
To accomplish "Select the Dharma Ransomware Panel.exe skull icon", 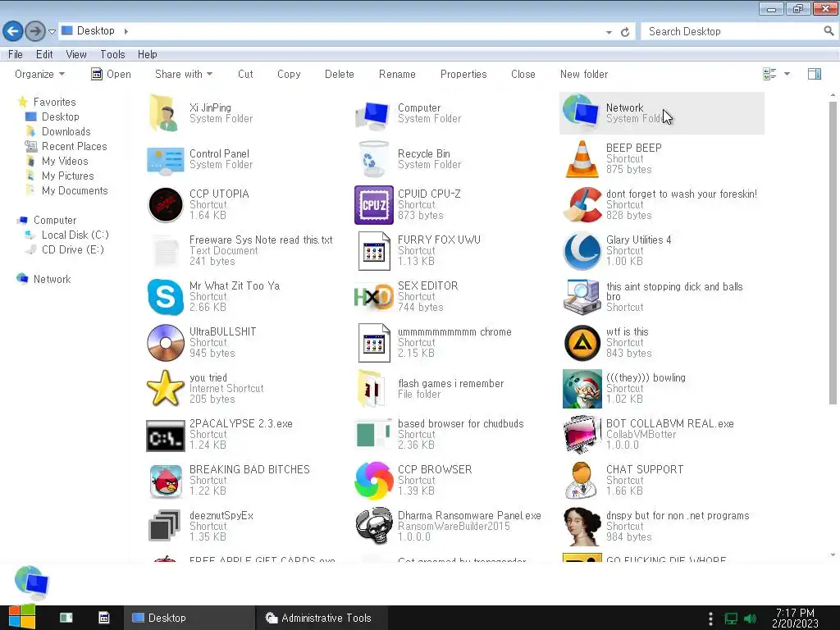I will [x=373, y=526].
